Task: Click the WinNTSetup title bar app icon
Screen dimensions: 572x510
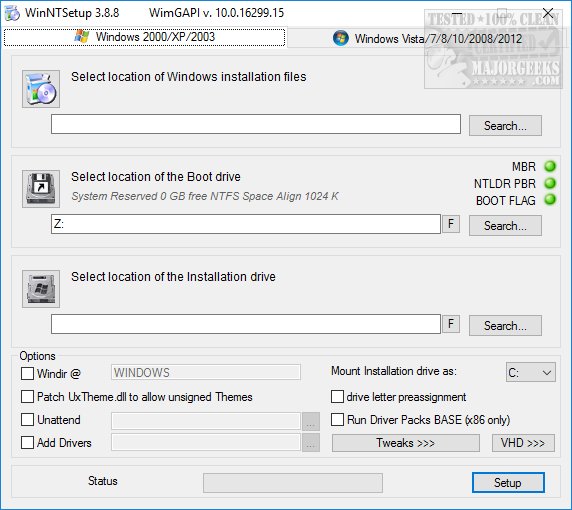Action: coord(12,13)
